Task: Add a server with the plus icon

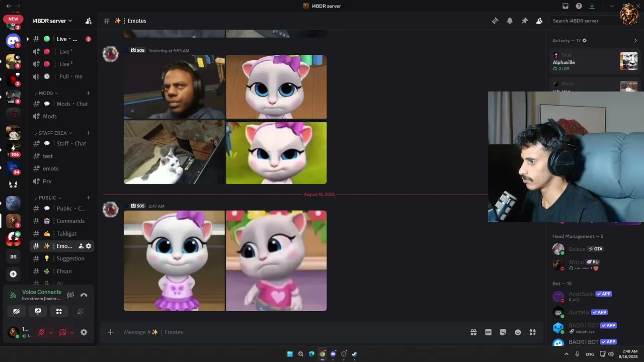Action: pos(13,274)
